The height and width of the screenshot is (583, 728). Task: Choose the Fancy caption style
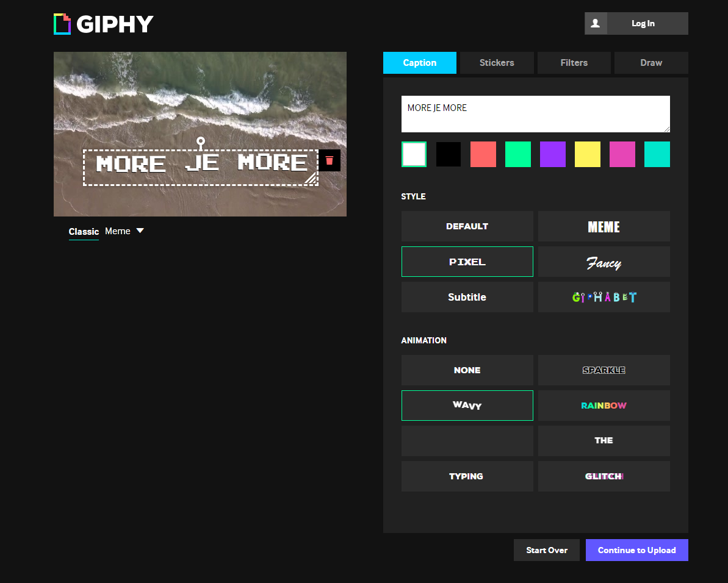(604, 262)
